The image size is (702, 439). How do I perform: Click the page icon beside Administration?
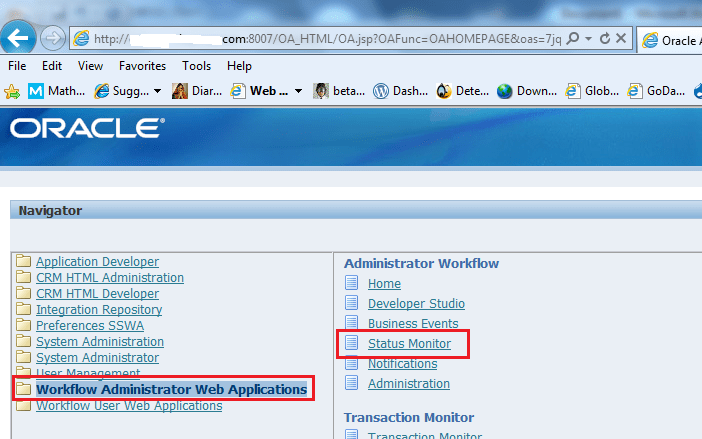(x=351, y=383)
